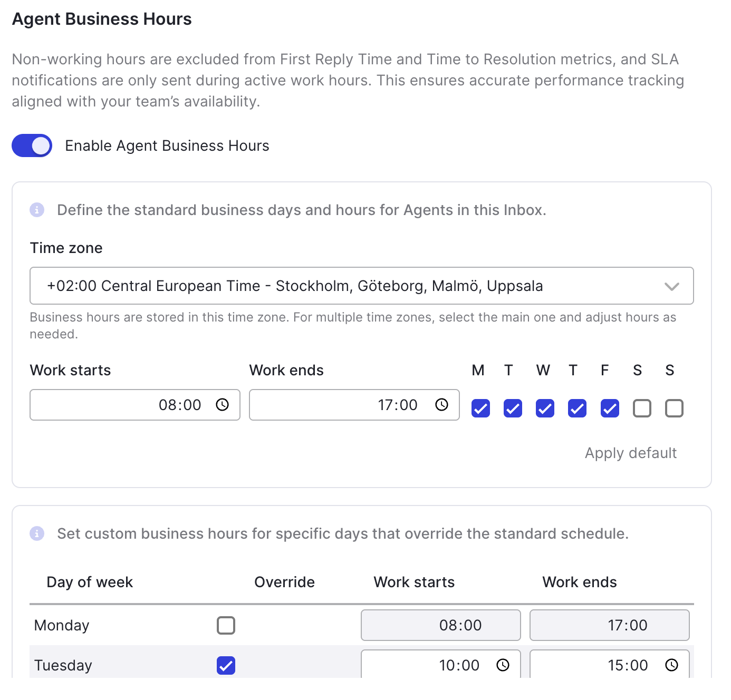731x700 pixels.
Task: Open the Time zone dropdown
Action: click(361, 286)
